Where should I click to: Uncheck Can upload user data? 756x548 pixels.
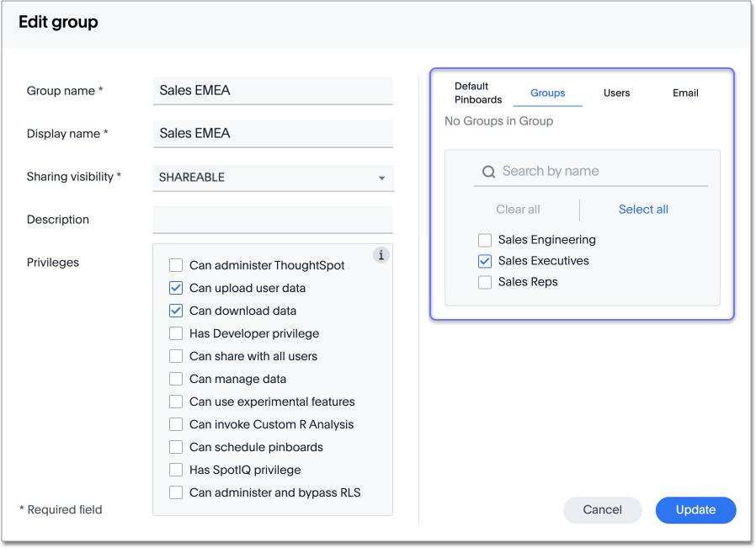[x=176, y=288]
